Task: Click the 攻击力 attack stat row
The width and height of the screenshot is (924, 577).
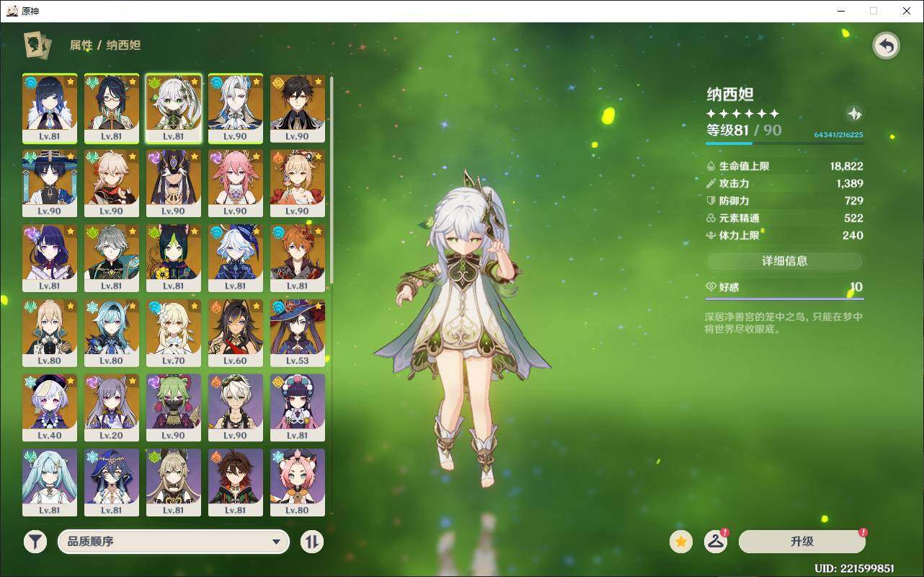Action: 784,183
